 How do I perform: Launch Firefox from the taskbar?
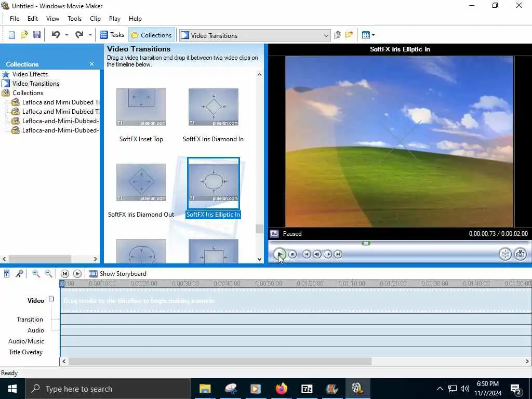(x=281, y=389)
